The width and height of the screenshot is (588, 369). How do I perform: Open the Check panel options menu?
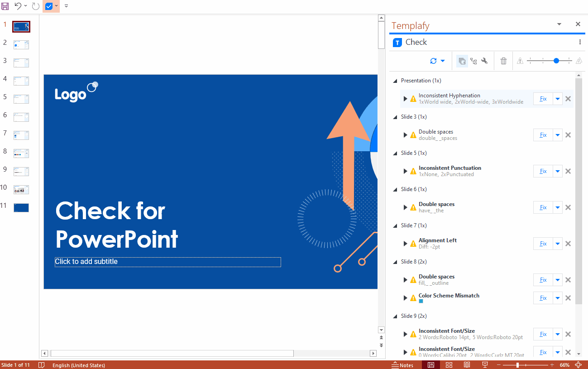point(580,42)
